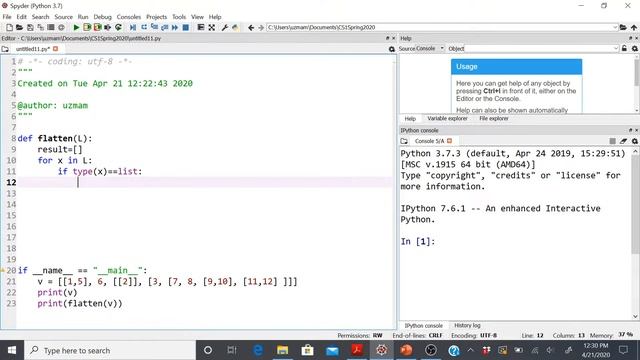Select the Help tab
640x360 pixels.
pos(410,118)
